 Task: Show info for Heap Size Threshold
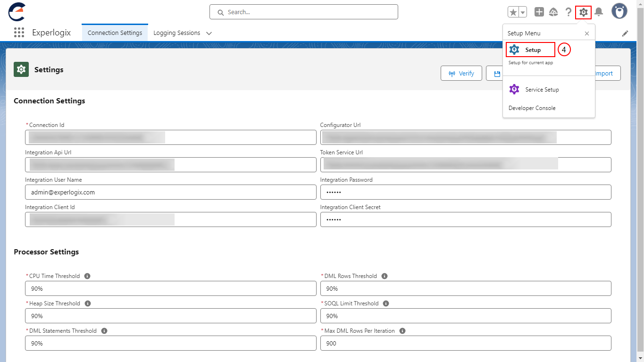click(x=88, y=303)
